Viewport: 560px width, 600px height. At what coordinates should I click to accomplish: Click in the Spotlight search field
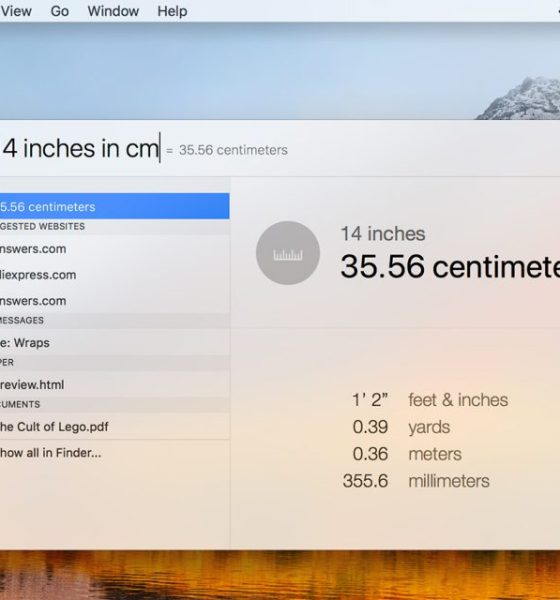[x=280, y=148]
